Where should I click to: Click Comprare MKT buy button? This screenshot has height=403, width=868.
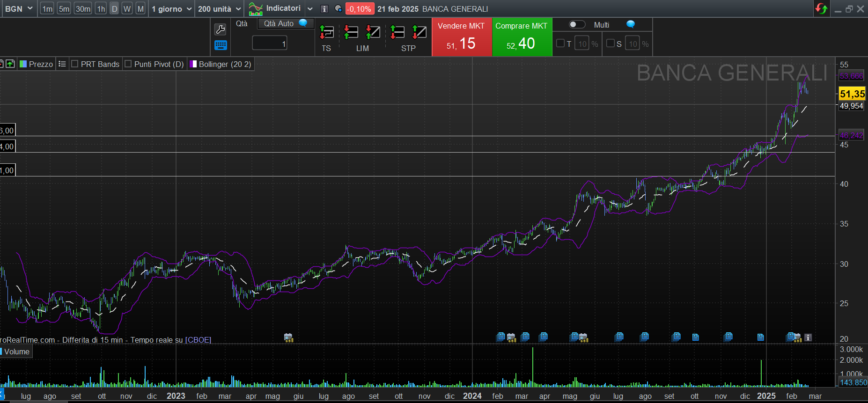pyautogui.click(x=522, y=37)
